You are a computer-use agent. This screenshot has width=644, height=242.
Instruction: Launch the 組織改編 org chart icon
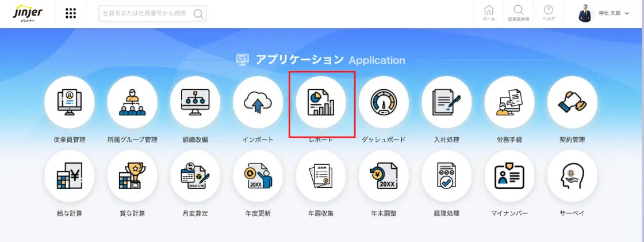[x=195, y=101]
